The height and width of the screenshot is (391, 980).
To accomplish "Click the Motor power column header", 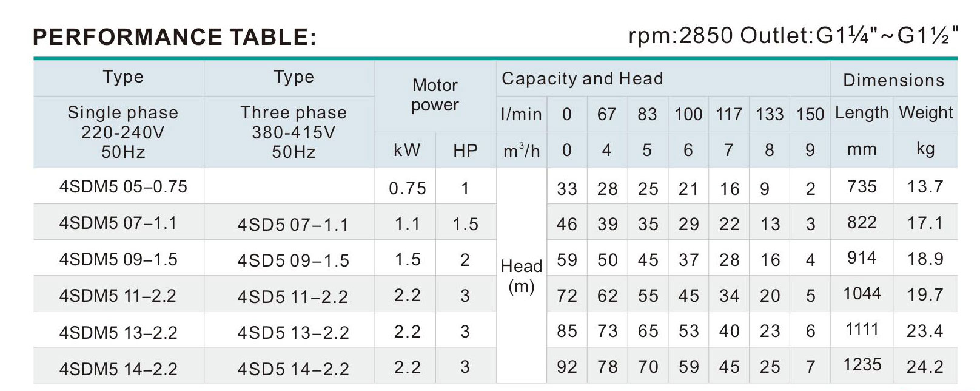I will tap(435, 95).
